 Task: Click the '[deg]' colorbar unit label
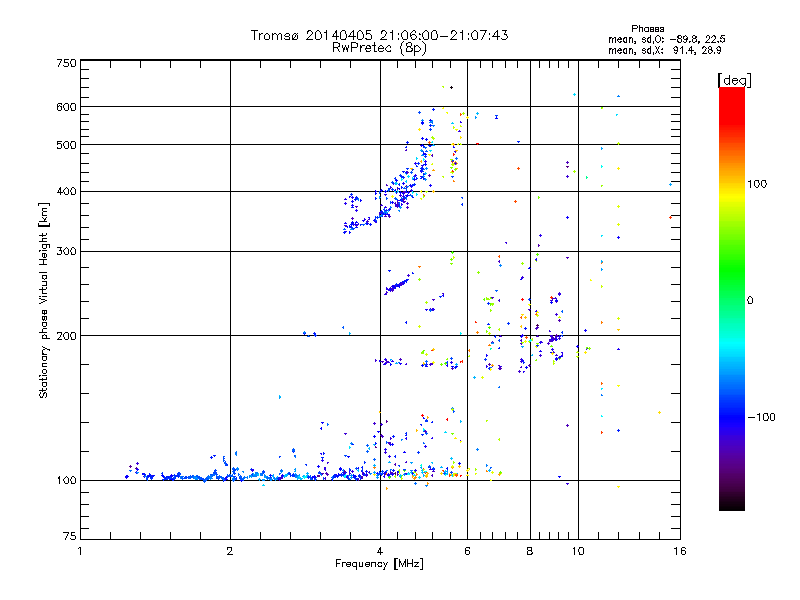pos(734,80)
